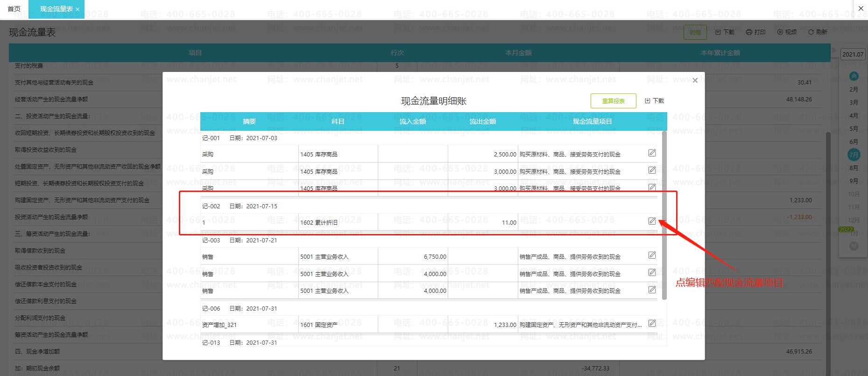Open the 2021.07 period selector
Image resolution: width=868 pixels, height=376 pixels.
853,54
